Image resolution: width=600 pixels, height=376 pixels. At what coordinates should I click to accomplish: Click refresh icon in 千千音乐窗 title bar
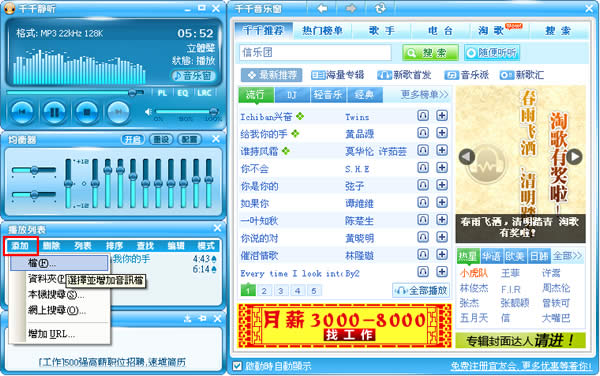tap(380, 8)
